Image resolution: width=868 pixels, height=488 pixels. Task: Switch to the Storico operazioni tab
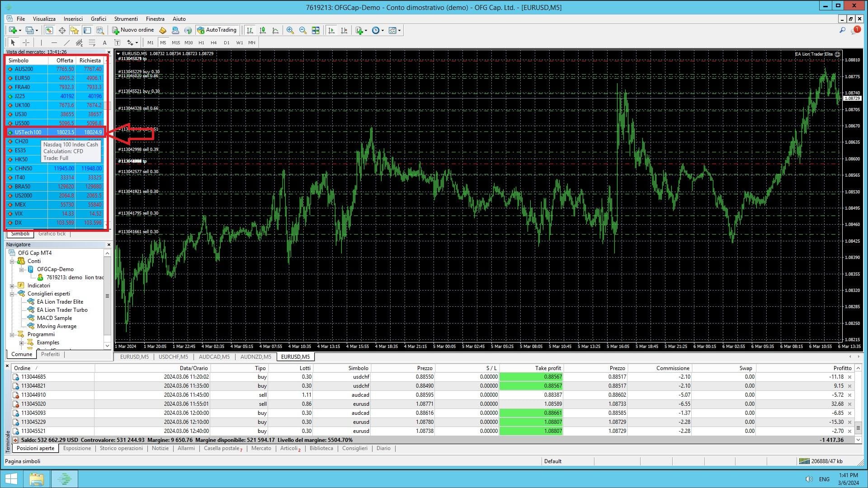click(x=121, y=448)
